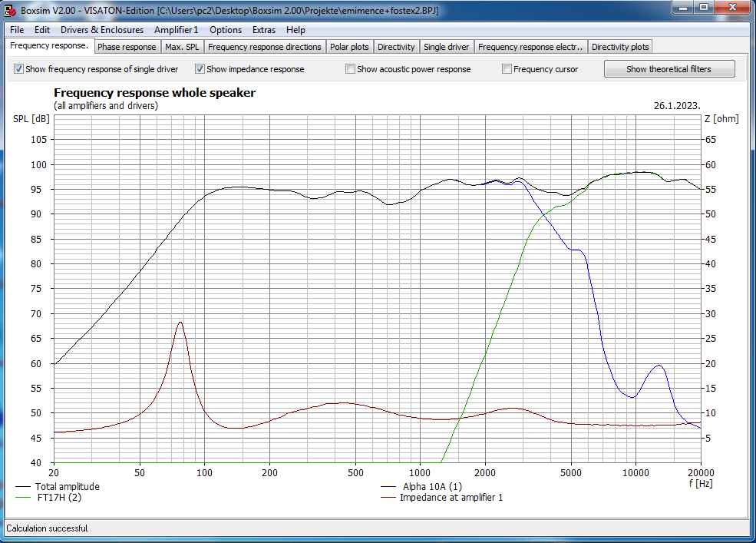756x543 pixels.
Task: Click the Alpha 10A (1) legend text
Action: [432, 487]
